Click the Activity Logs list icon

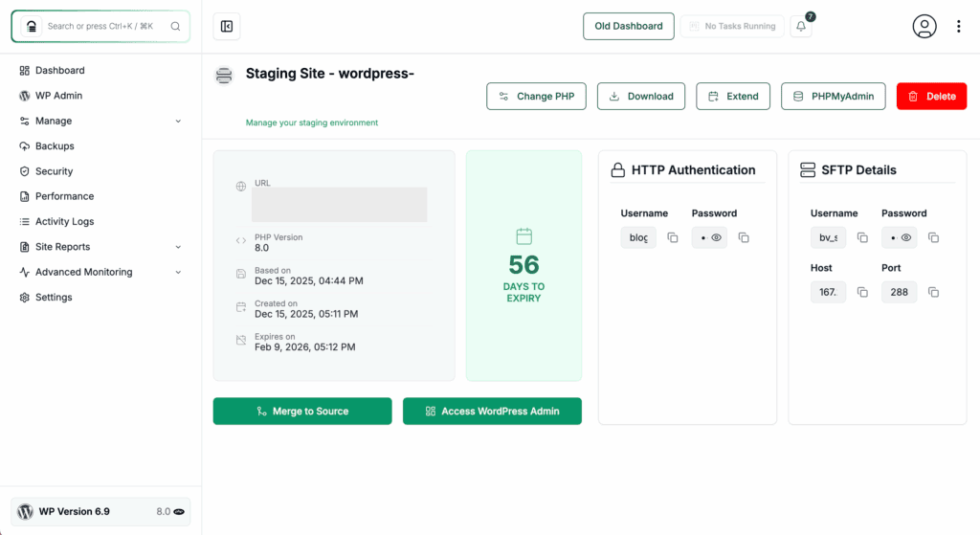coord(24,221)
